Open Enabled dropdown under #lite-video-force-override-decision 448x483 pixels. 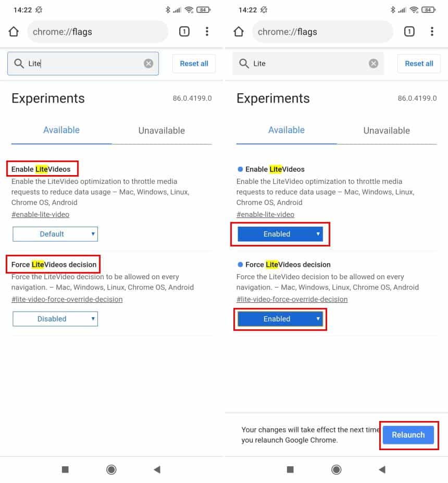click(280, 319)
